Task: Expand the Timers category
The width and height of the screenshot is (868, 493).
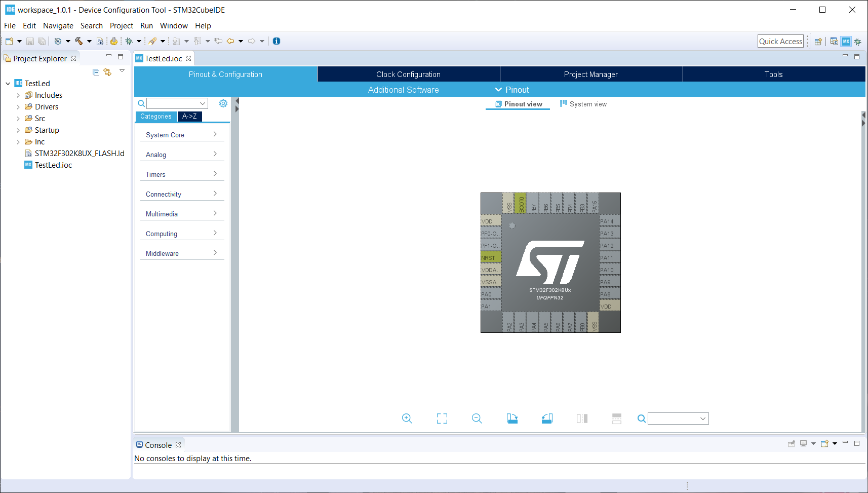Action: (x=182, y=174)
